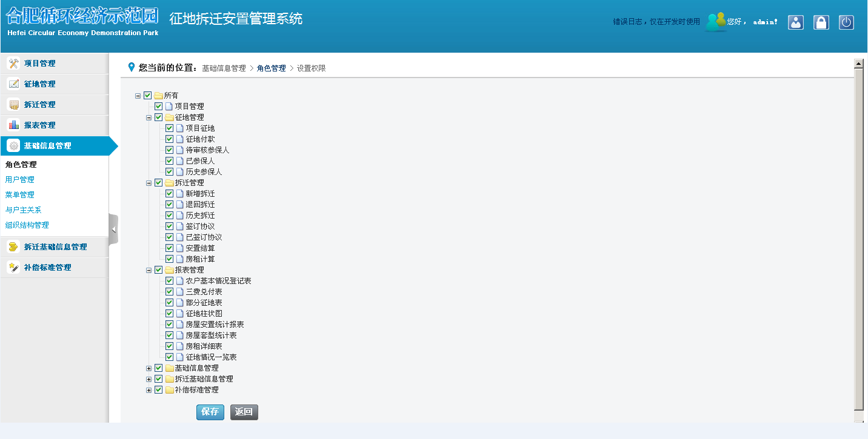Collapse the 报表管理 tree branch
The width and height of the screenshot is (868, 439).
(x=149, y=270)
